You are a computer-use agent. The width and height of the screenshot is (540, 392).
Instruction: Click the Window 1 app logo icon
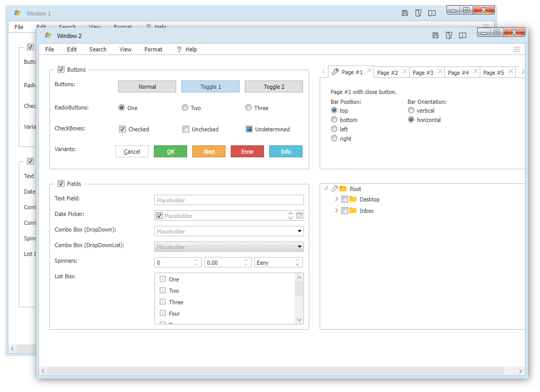17,13
